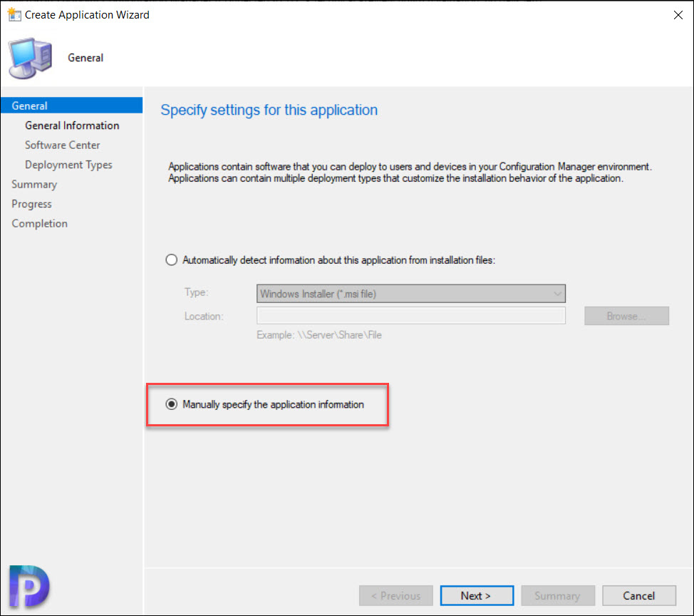Click the Next button
The image size is (694, 616).
point(477,595)
